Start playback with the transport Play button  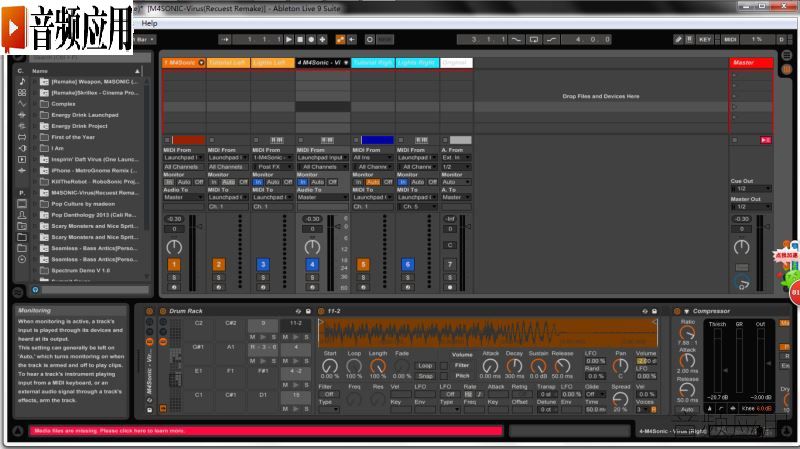coord(289,39)
